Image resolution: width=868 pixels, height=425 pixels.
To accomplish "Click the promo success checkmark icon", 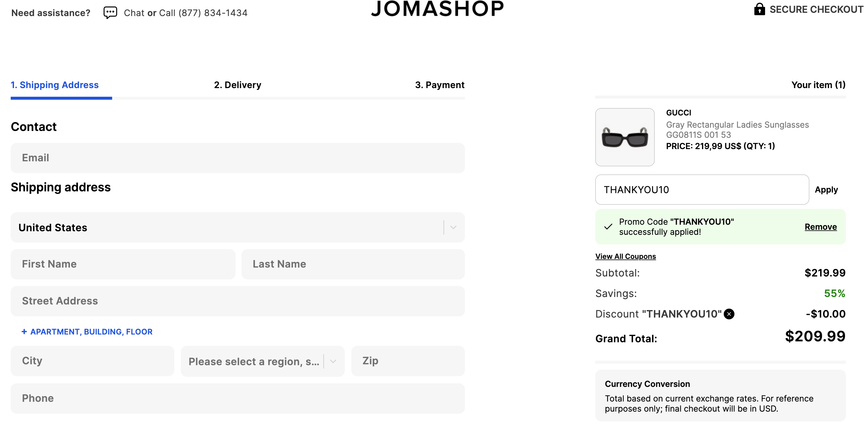I will (608, 227).
